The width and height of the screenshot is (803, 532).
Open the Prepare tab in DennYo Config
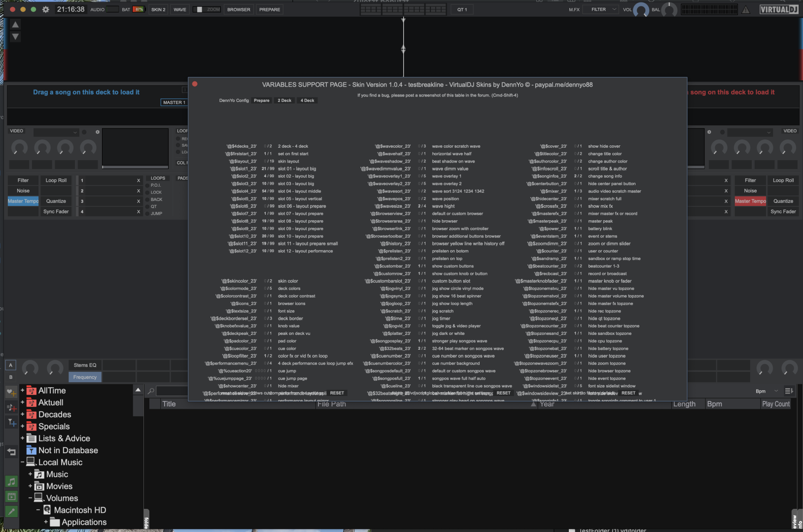tap(262, 100)
